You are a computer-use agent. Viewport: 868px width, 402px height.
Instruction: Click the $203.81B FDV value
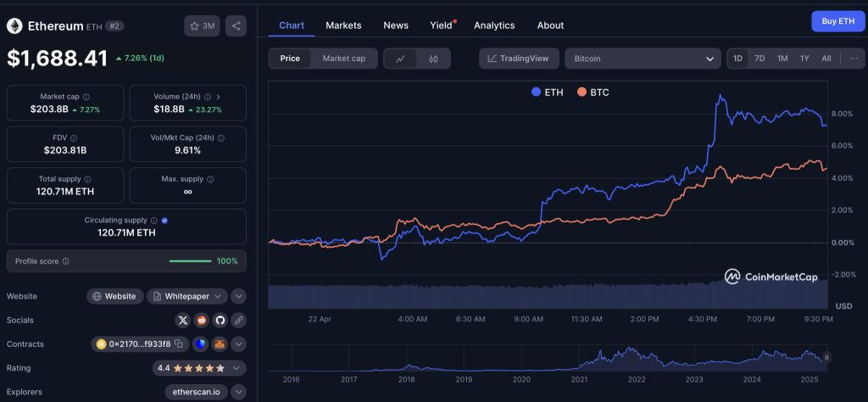[64, 149]
